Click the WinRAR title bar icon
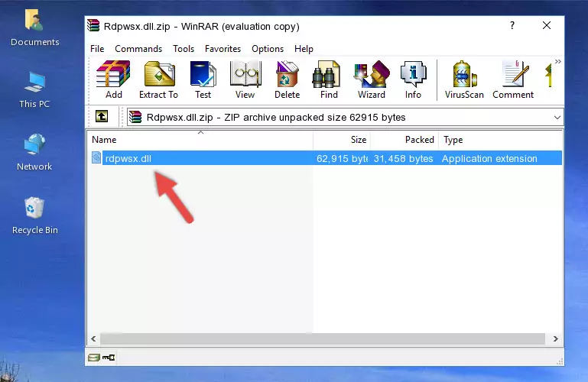The image size is (588, 382). (93, 25)
